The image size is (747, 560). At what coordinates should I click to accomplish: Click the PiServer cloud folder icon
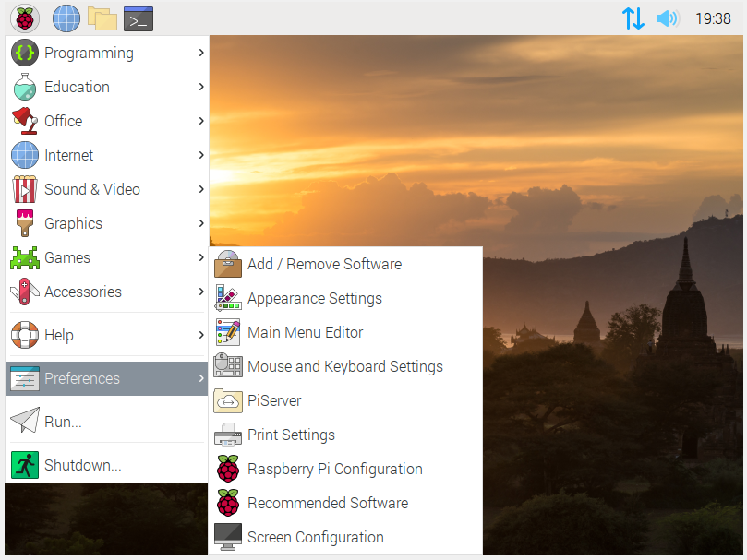point(228,400)
